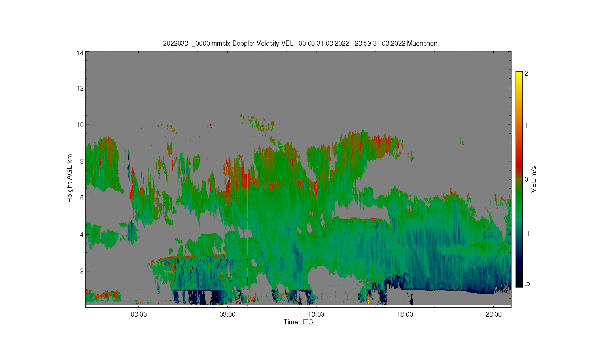Click the height tick label 8
The width and height of the screenshot is (607, 364).
[x=82, y=161]
